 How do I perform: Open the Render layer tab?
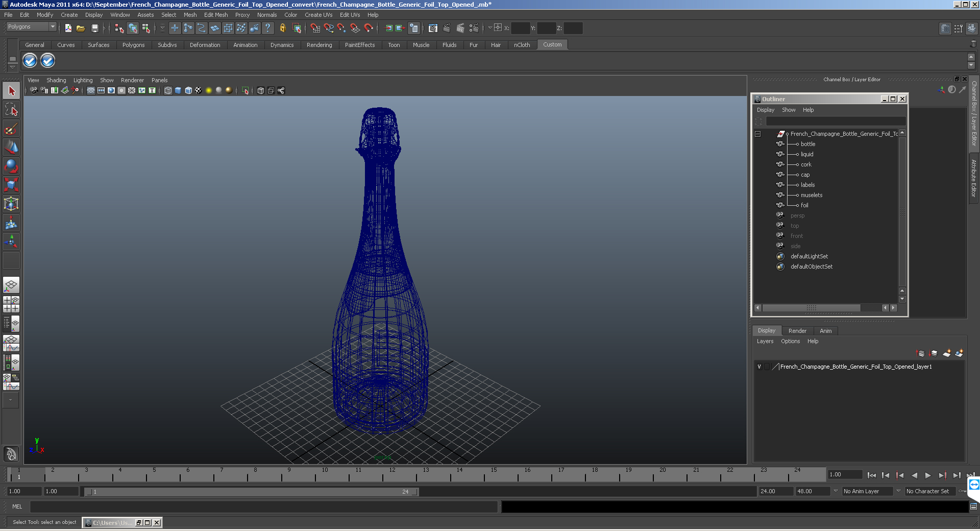click(x=797, y=331)
